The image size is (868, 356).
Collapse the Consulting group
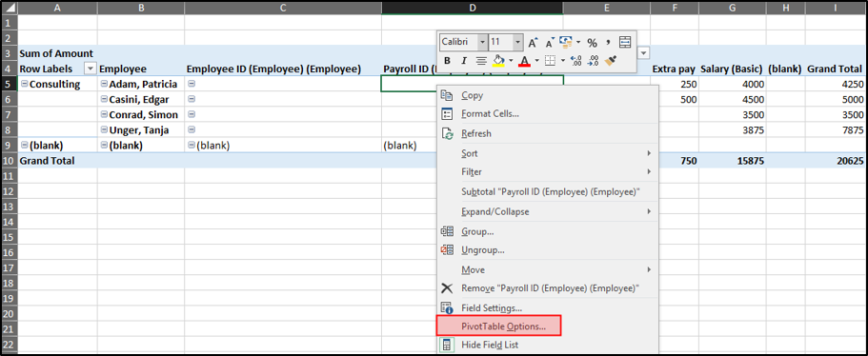tap(25, 84)
